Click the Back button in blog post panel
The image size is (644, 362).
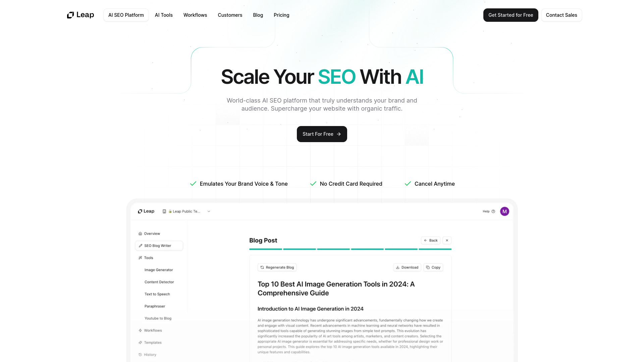(x=431, y=240)
